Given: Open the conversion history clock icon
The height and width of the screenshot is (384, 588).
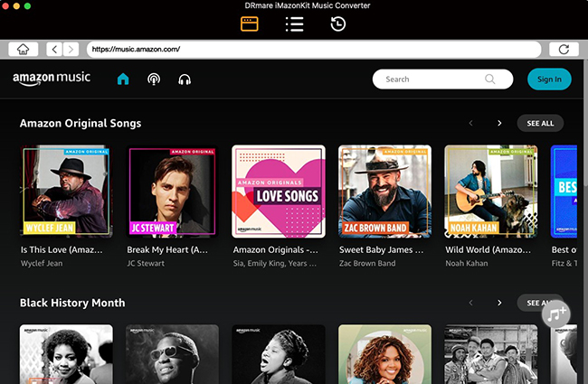Looking at the screenshot, I should (x=337, y=24).
